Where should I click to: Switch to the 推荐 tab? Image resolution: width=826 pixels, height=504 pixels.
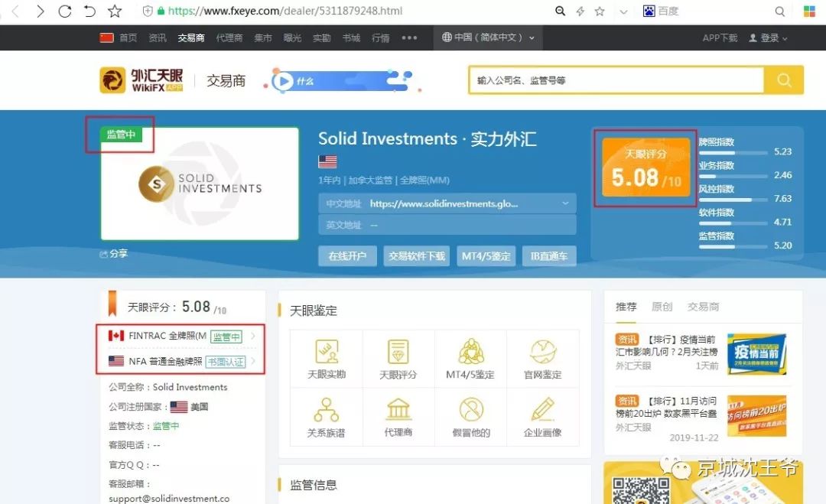(x=626, y=307)
